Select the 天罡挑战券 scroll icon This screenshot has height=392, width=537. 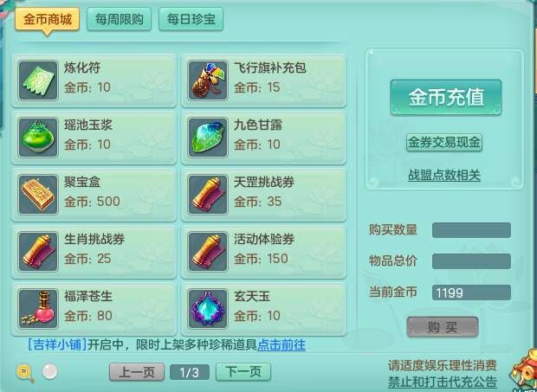208,195
